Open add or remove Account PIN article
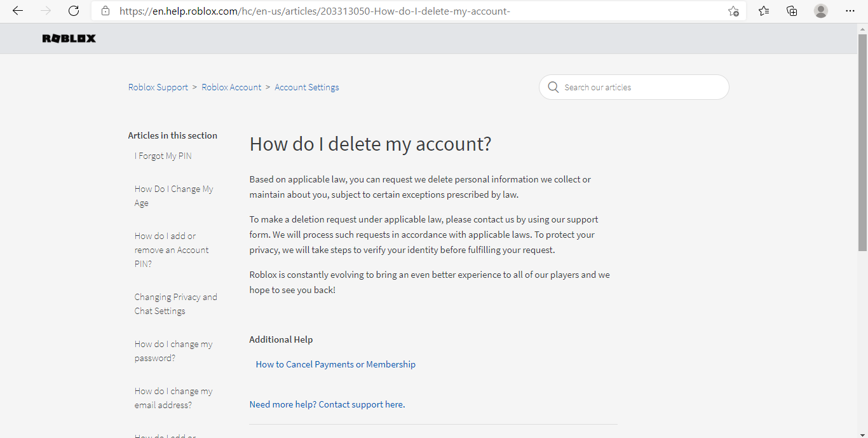The height and width of the screenshot is (438, 868). pos(172,250)
